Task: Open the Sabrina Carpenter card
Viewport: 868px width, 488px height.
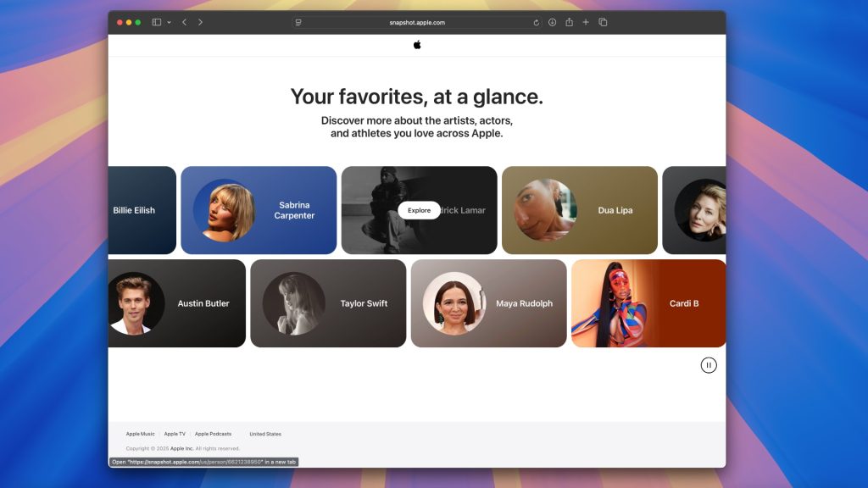Action: point(259,210)
